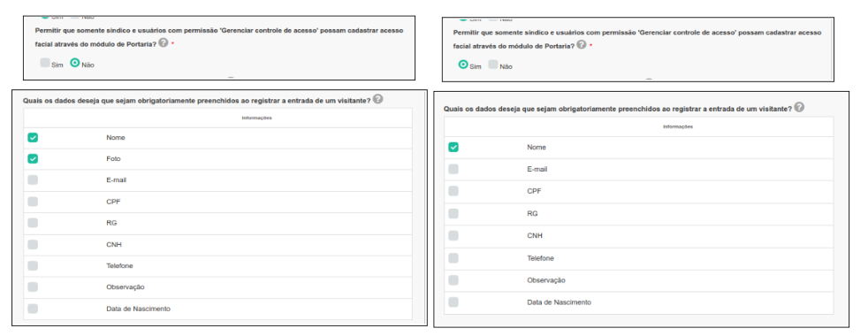
Task: Uncheck the Nome checkbox in left list
Action: [x=33, y=137]
